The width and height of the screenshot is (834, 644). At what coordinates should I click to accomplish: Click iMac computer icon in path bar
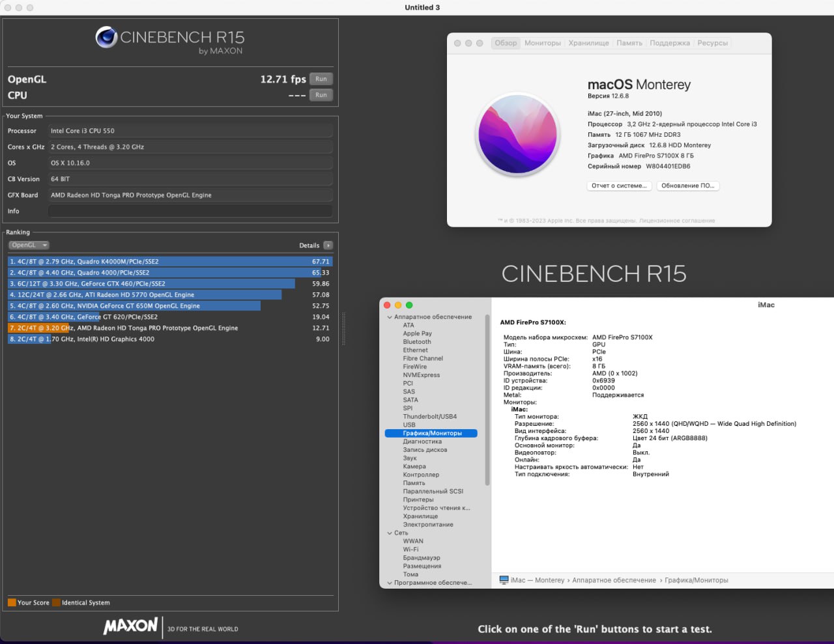coord(504,580)
